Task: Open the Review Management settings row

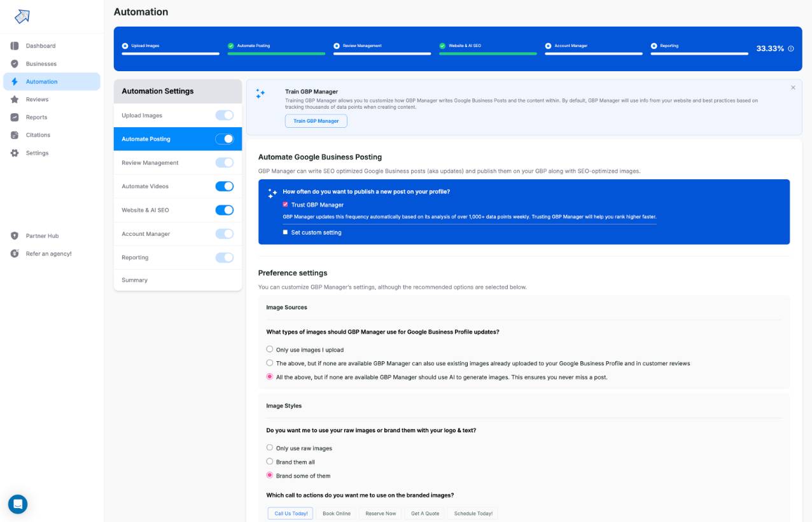Action: click(178, 163)
